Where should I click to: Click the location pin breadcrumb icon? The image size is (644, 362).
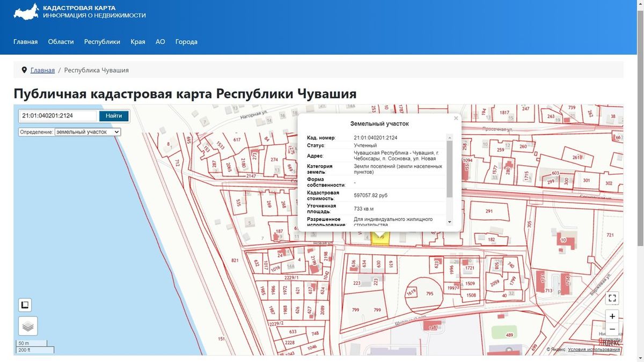[x=24, y=70]
